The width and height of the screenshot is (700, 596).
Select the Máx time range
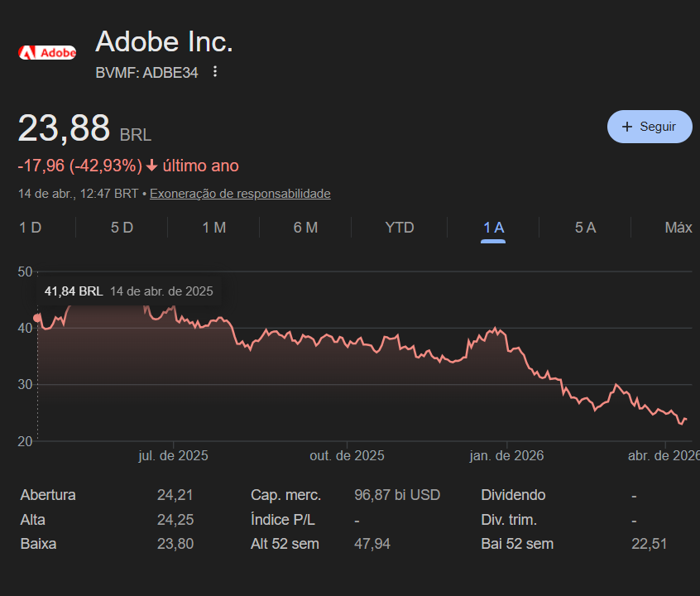pos(678,228)
